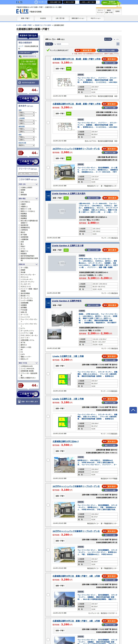138x644 pixels.
Task: Click the 分譲 badge on Livele Garden.S 広陵町三吉大垣内
Action: [48, 196]
